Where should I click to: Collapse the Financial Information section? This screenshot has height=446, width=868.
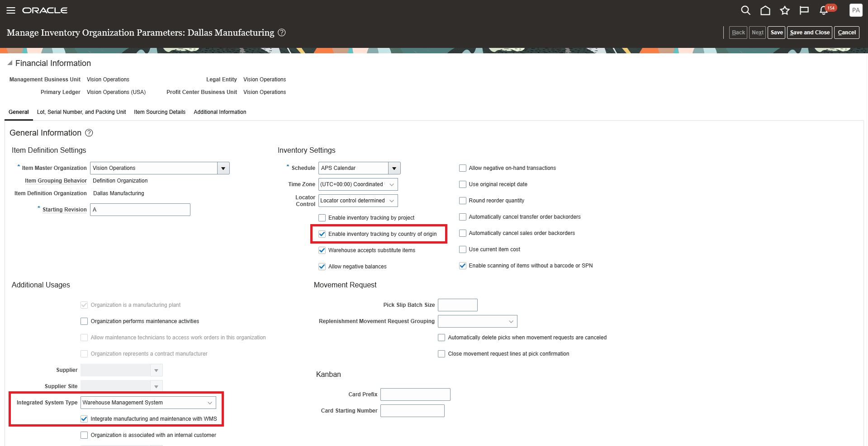tap(10, 63)
